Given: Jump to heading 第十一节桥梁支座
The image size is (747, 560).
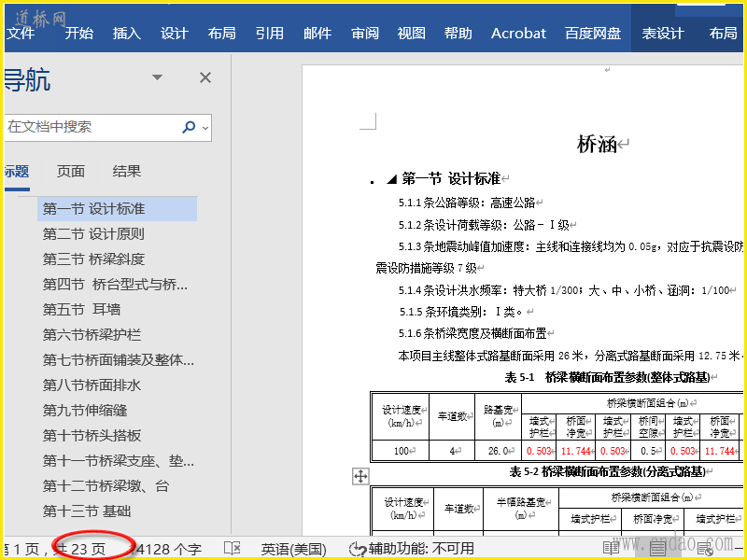Looking at the screenshot, I should click(119, 461).
